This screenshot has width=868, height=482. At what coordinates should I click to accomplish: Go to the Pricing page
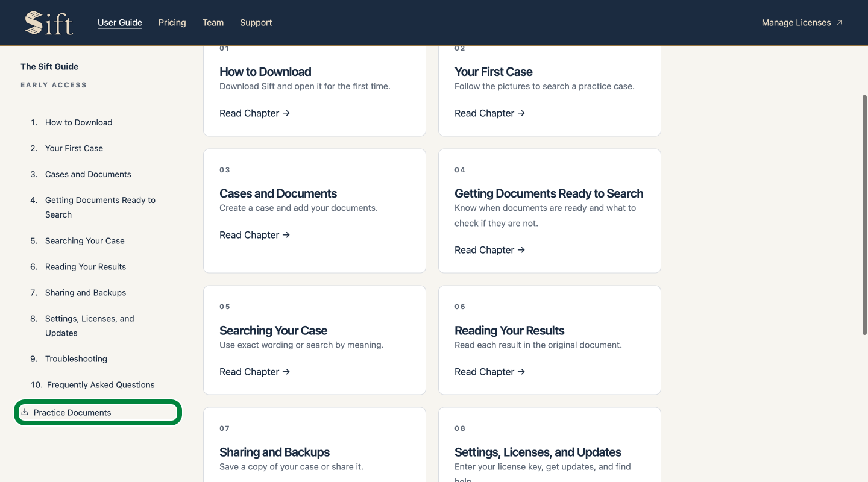(172, 22)
